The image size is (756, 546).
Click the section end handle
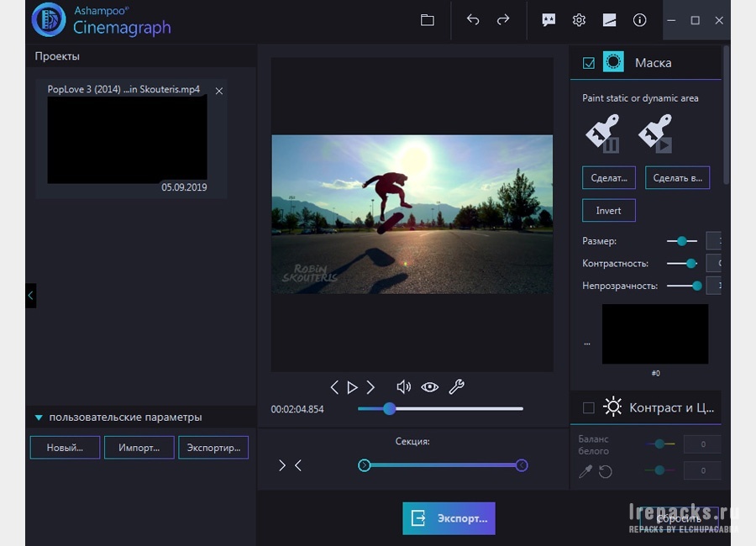pos(521,465)
